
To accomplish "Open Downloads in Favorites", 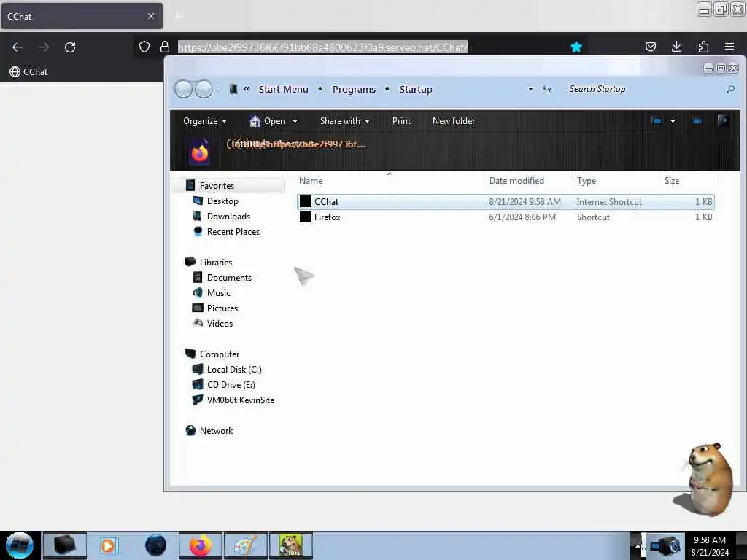I will coord(228,216).
